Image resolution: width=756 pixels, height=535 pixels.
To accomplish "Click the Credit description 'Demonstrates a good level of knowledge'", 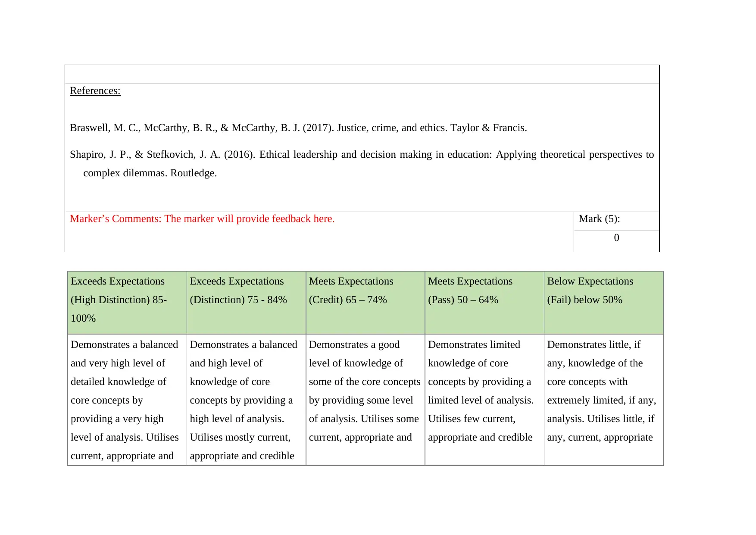I will [x=366, y=400].
